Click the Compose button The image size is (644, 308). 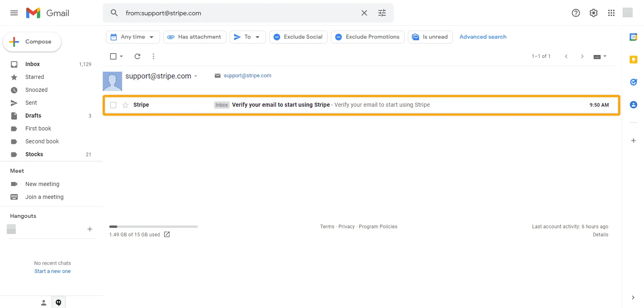32,42
